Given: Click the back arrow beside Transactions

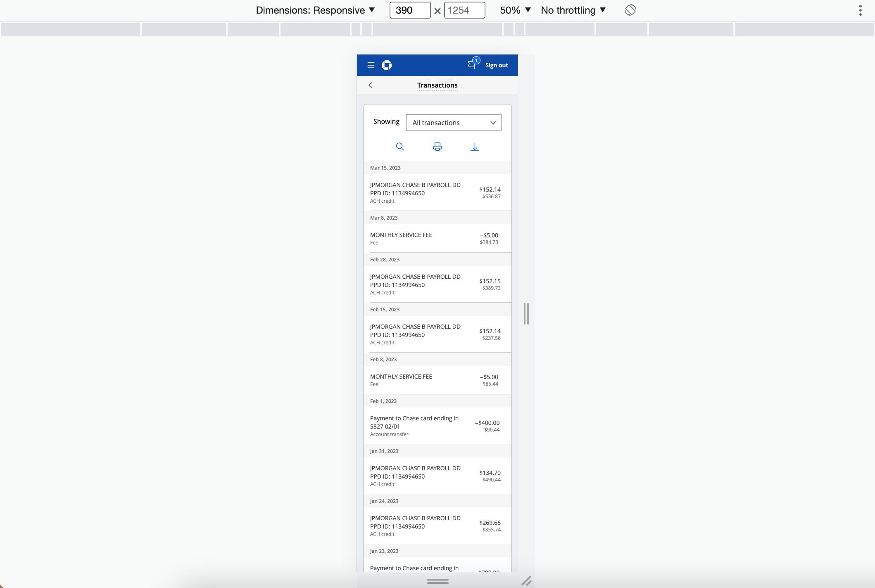Looking at the screenshot, I should coord(370,85).
